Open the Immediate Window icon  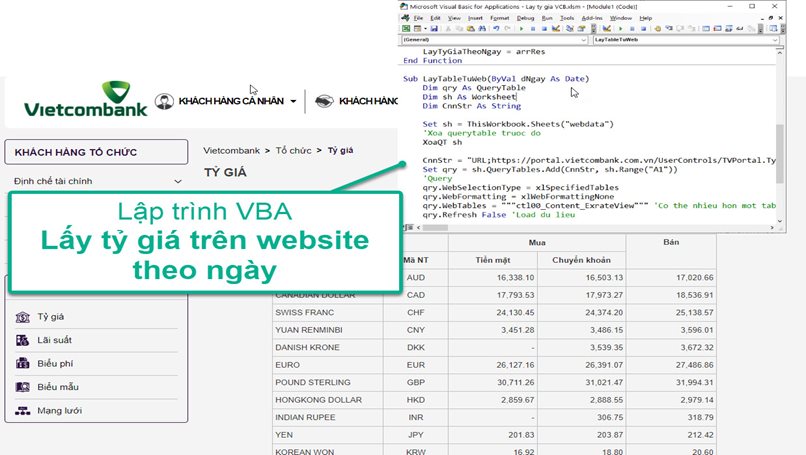coord(718,28)
